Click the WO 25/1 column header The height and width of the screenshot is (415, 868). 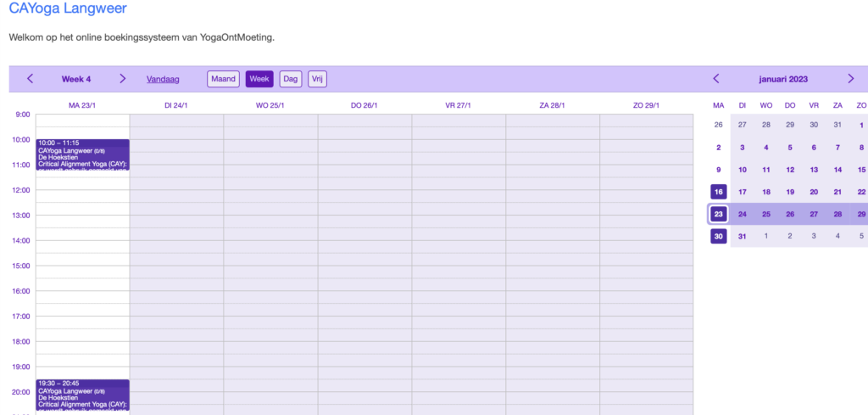click(x=270, y=105)
